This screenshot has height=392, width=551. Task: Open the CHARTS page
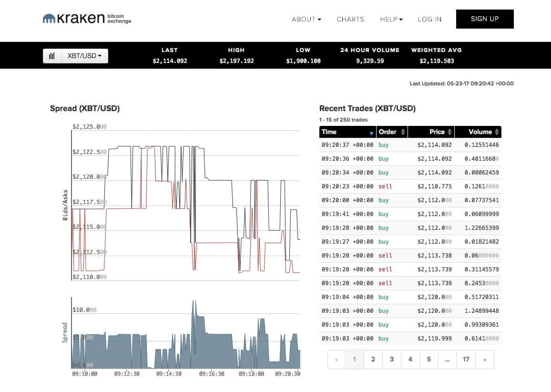tap(350, 20)
